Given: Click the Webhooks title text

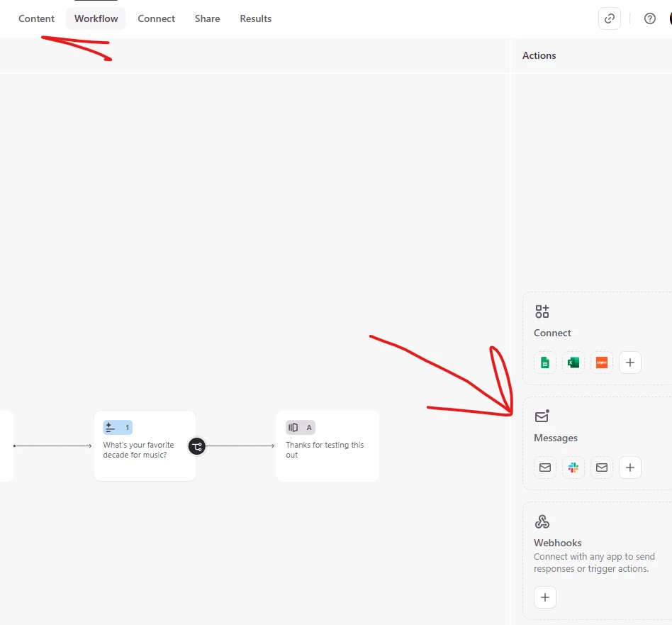Looking at the screenshot, I should pyautogui.click(x=557, y=543).
